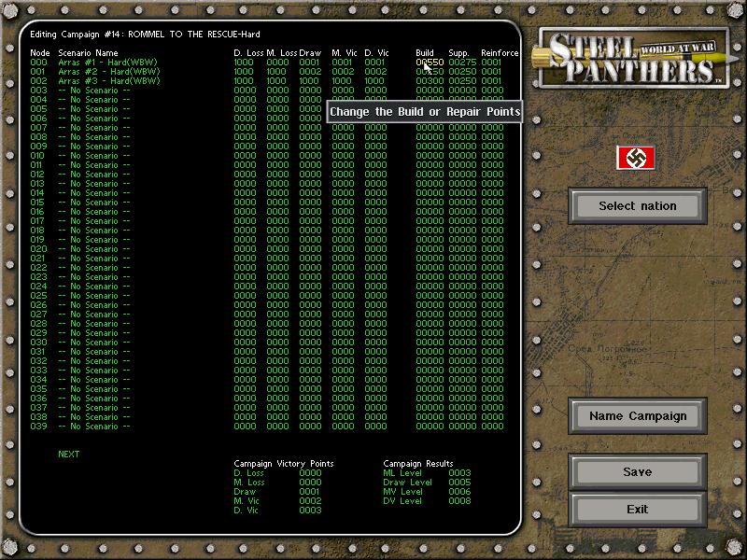Edit Build value 00300 of node 002
The width and height of the screenshot is (747, 560).
pos(430,81)
